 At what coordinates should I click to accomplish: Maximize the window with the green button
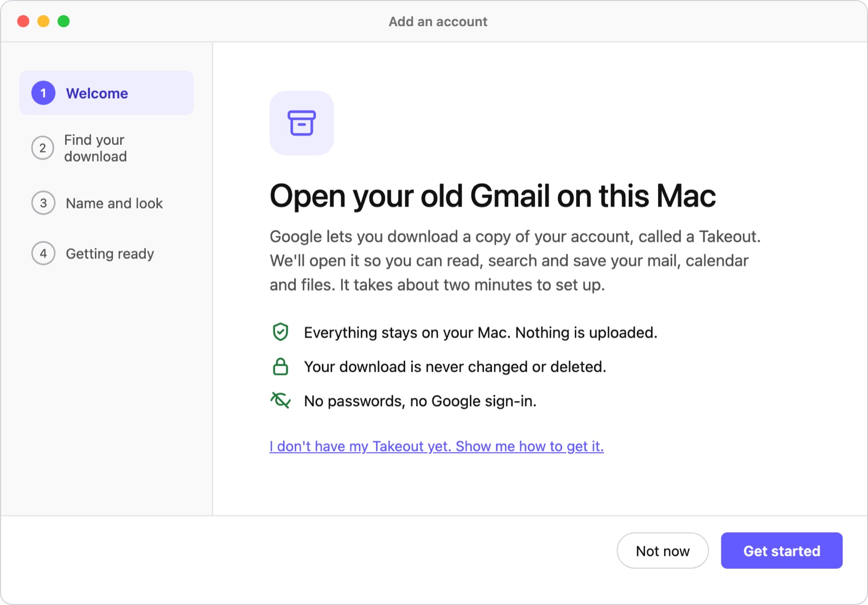click(63, 21)
